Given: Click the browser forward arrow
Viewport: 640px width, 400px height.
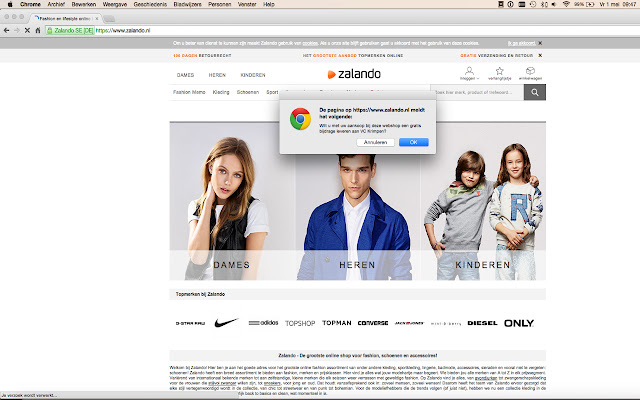Looking at the screenshot, I should 17,30.
